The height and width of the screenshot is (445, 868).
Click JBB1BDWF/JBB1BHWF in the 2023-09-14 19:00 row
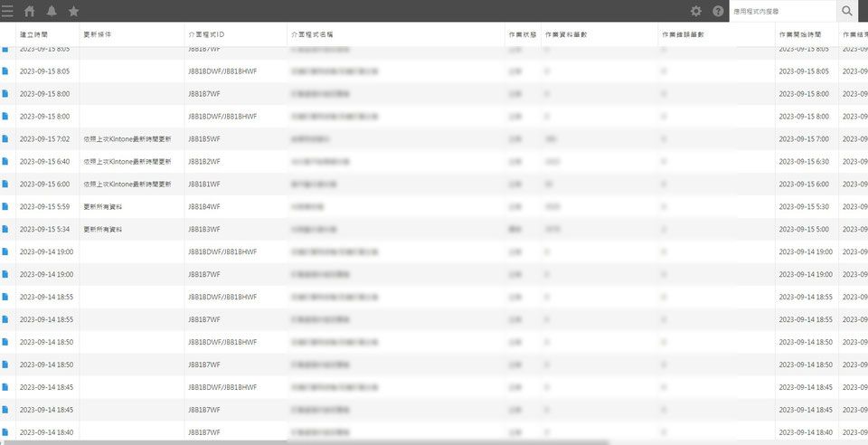222,251
